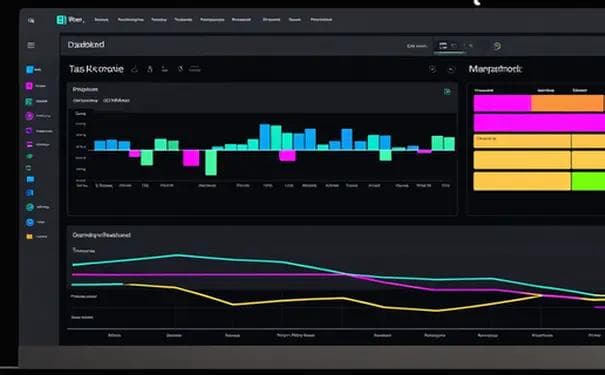This screenshot has height=375, width=605.
Task: Click the green square icon in bar chart card
Action: pos(447,91)
